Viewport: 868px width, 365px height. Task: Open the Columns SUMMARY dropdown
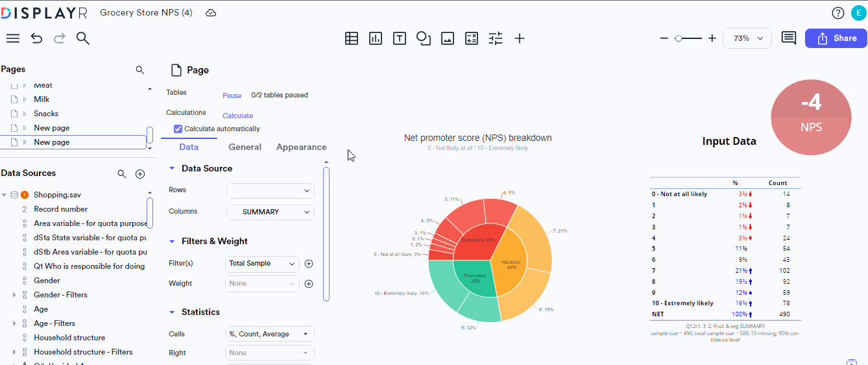(270, 212)
